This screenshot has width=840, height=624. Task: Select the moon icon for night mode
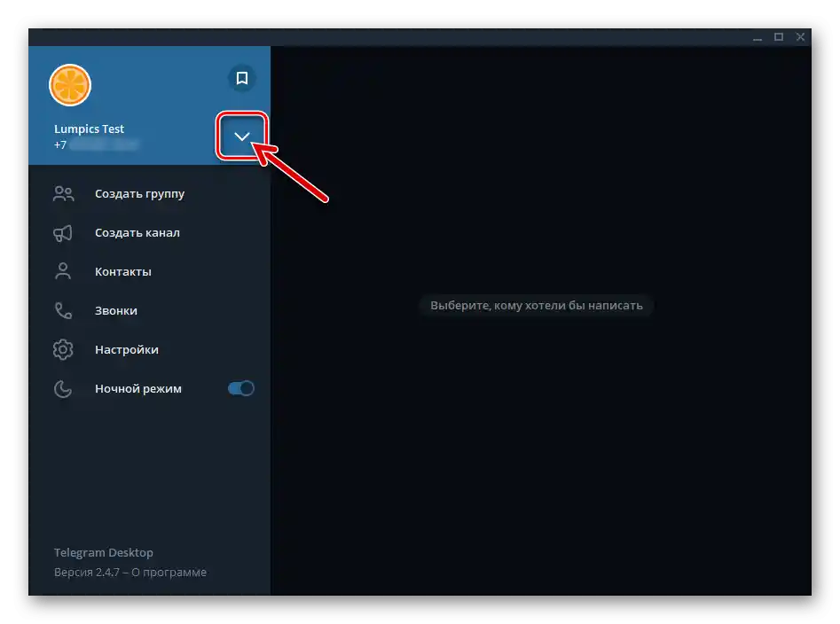click(x=62, y=388)
